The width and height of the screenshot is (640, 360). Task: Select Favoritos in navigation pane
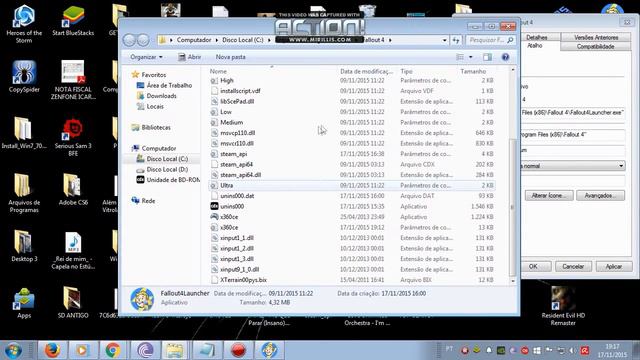click(x=153, y=75)
